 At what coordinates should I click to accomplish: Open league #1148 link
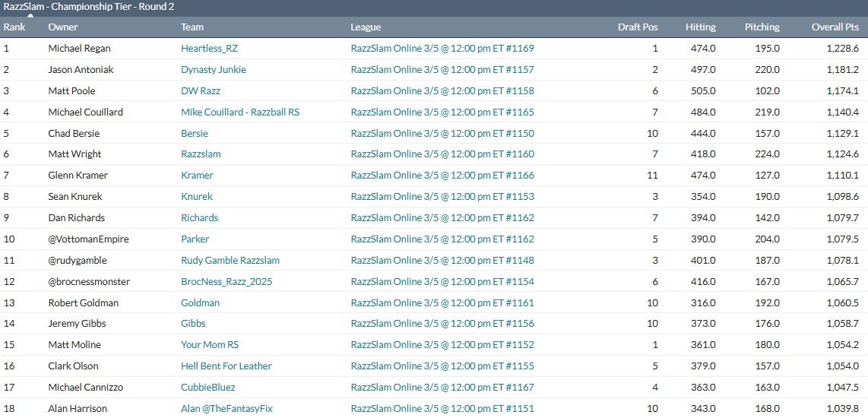pyautogui.click(x=442, y=260)
